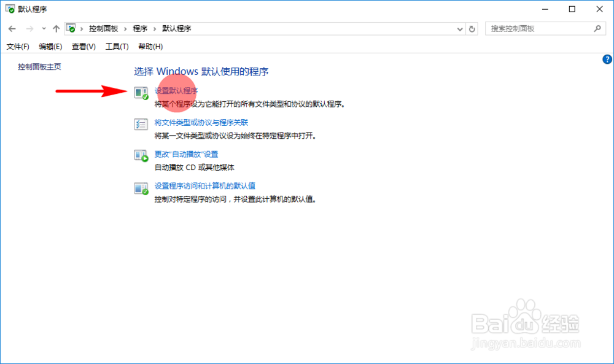Viewport: 614px width, 364px height.
Task: Expand chevron after 控制面板 breadcrumb
Action: click(125, 29)
